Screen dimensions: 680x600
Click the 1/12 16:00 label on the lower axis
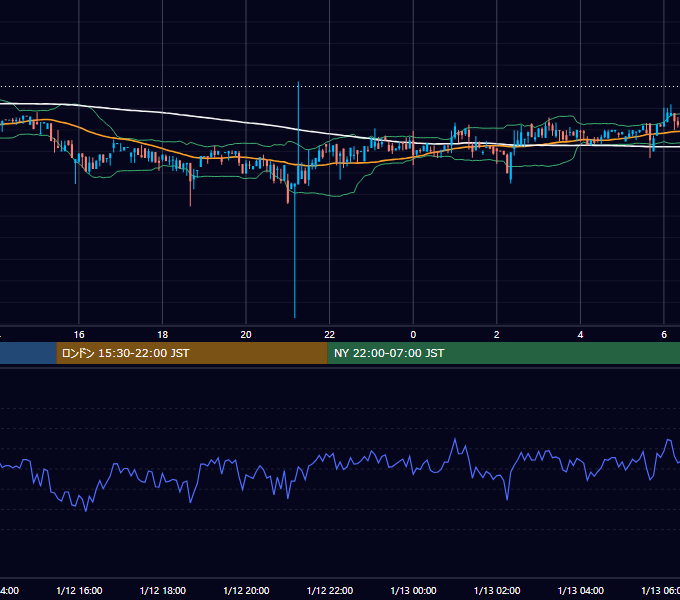[x=79, y=590]
